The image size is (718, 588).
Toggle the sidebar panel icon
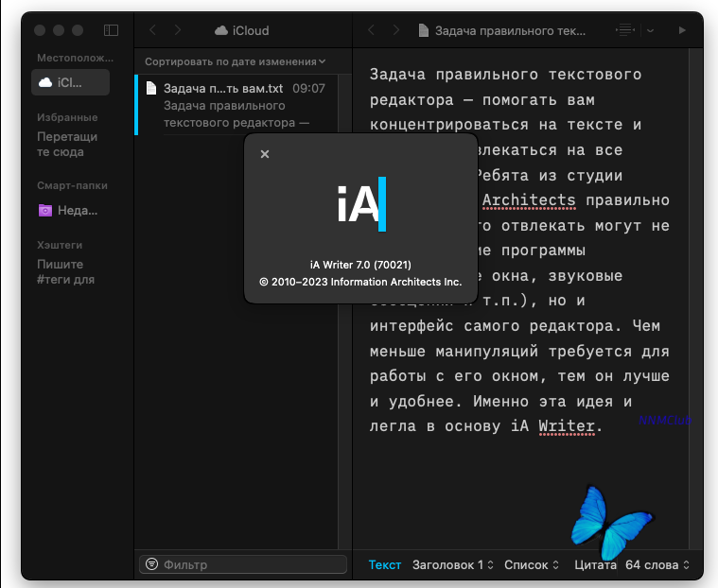click(x=111, y=30)
